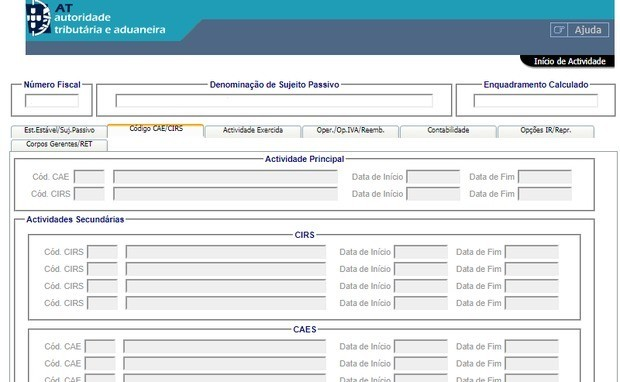Image resolution: width=620 pixels, height=382 pixels.
Task: Click Data de Fim in second CAES row
Action: [532, 363]
